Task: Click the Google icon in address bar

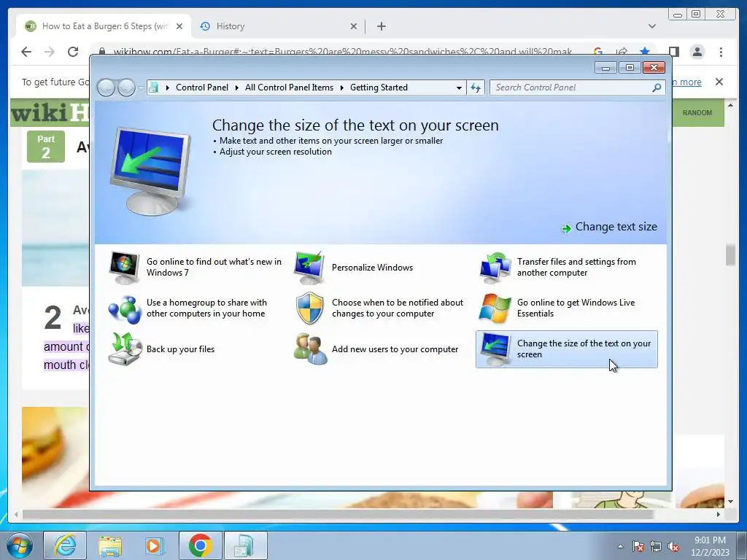Action: click(x=598, y=51)
